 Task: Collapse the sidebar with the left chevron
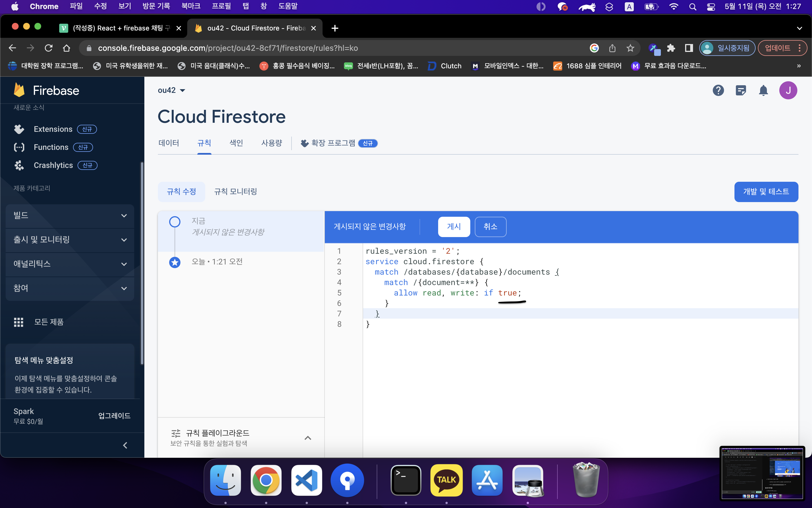(125, 445)
